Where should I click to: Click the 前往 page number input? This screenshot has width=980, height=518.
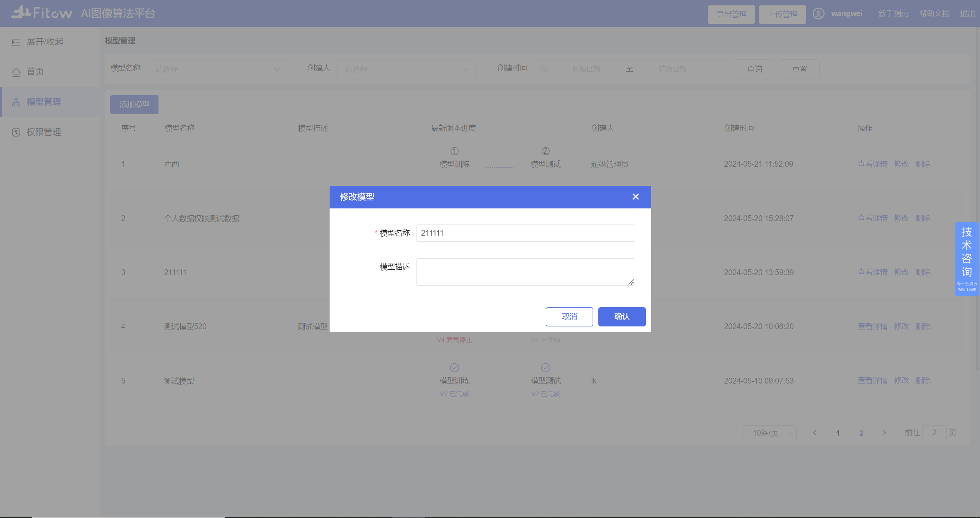pyautogui.click(x=934, y=433)
